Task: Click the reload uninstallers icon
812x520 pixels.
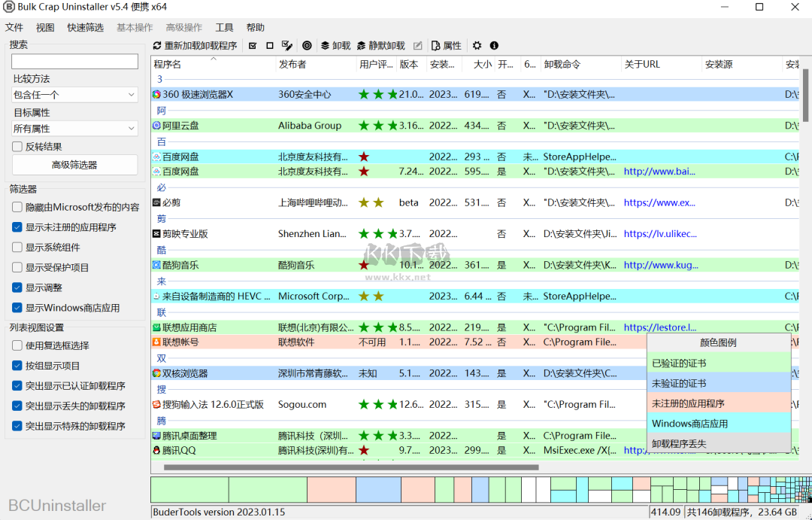Action: pos(156,45)
